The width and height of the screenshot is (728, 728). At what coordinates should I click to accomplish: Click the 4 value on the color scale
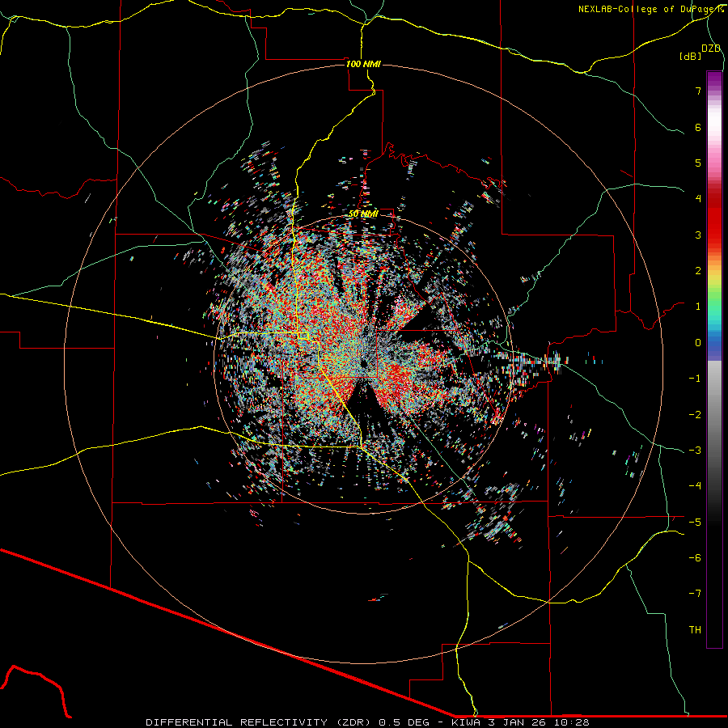point(698,199)
